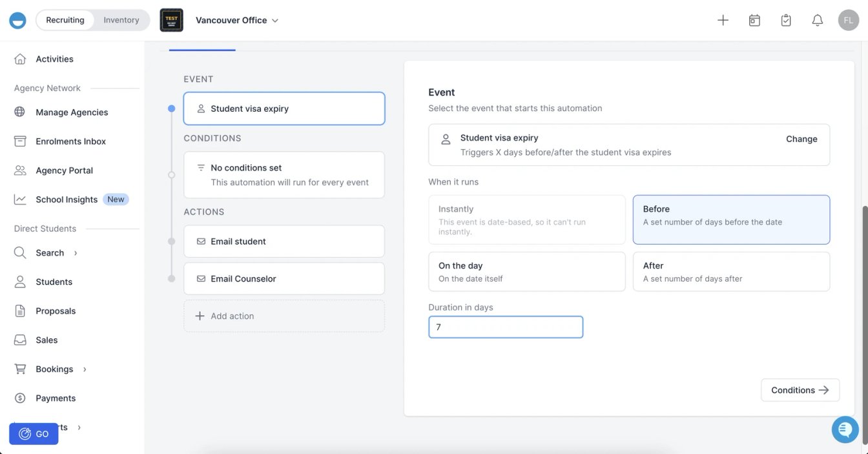Open the chat support bubble icon

(845, 429)
